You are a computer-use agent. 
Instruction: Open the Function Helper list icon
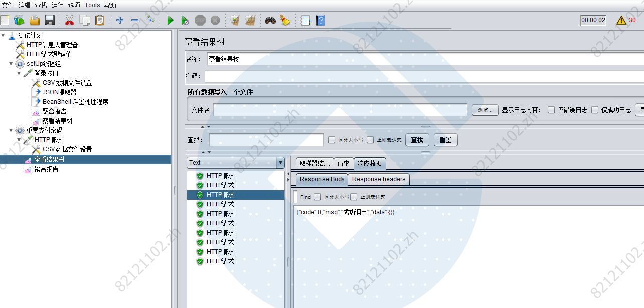point(305,20)
